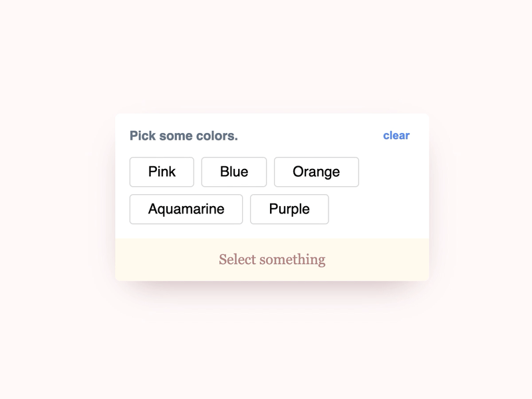Reset choices using the clear control
Screen dimensions: 532x399
(396, 136)
